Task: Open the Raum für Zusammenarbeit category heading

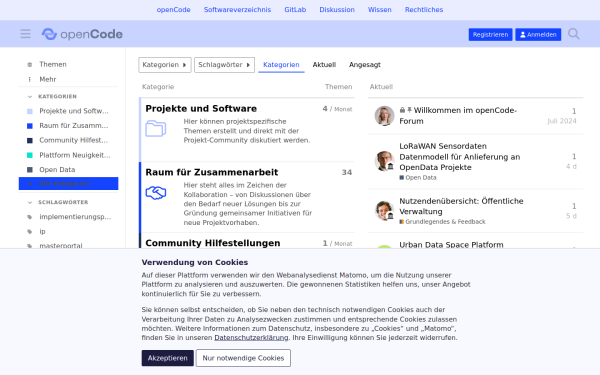Action: tap(212, 172)
